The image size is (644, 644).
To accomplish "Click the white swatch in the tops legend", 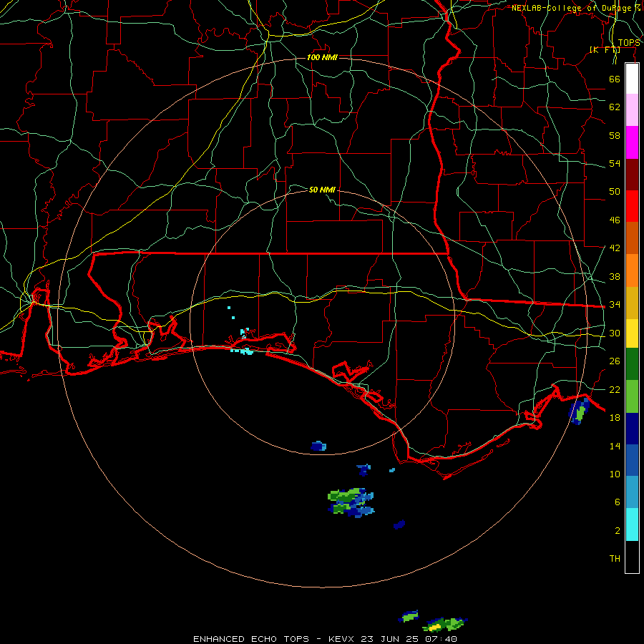I will tap(632, 79).
